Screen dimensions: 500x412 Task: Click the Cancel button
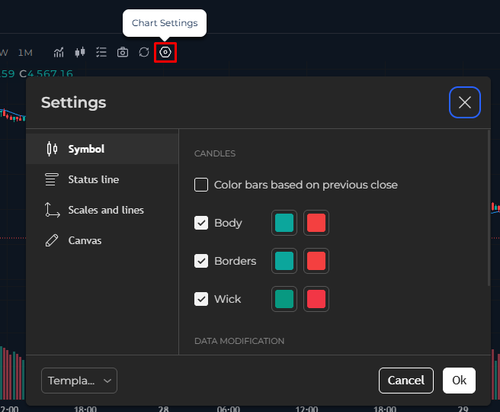[406, 380]
